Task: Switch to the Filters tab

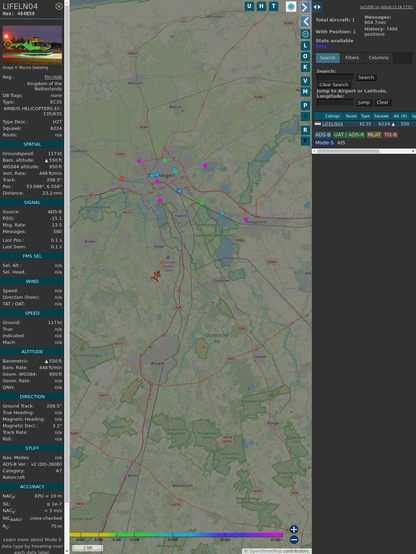Action: [352, 58]
